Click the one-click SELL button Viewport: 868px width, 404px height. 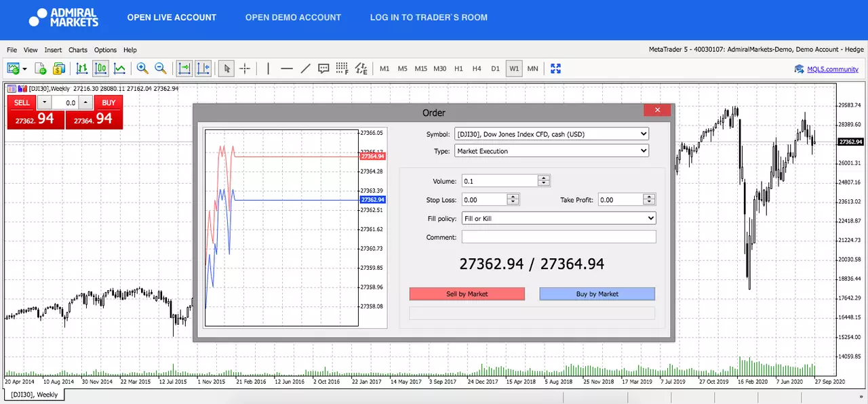pos(22,103)
